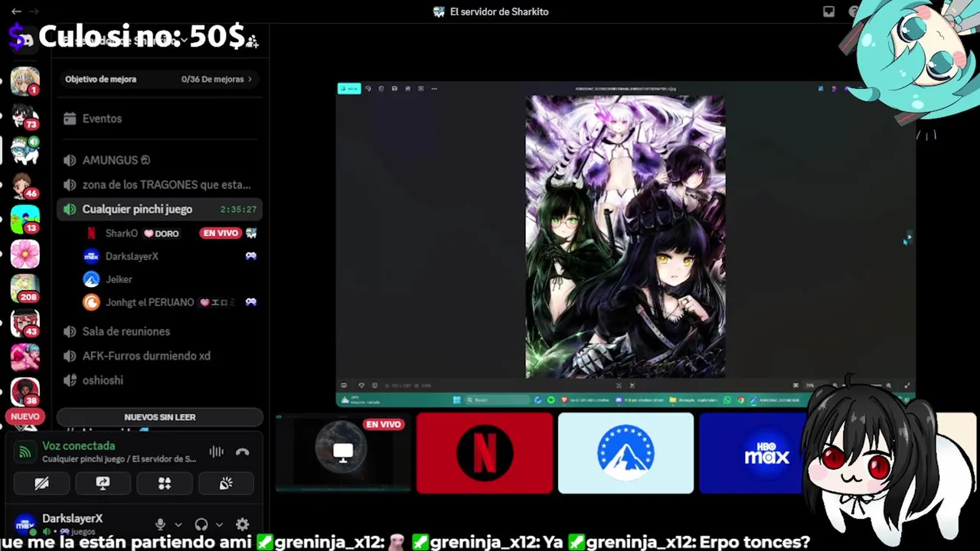Click the search box in streamed taskbar
This screenshot has width=980, height=551.
click(498, 399)
